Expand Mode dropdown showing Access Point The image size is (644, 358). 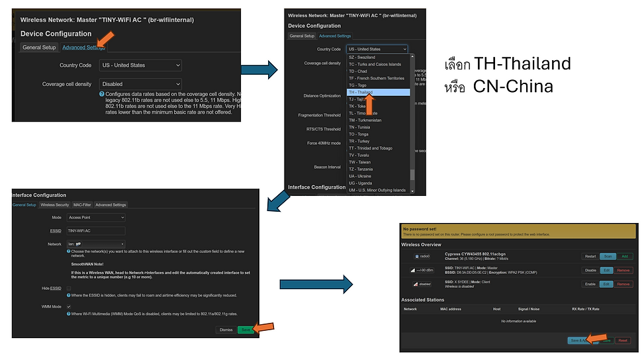pyautogui.click(x=96, y=218)
